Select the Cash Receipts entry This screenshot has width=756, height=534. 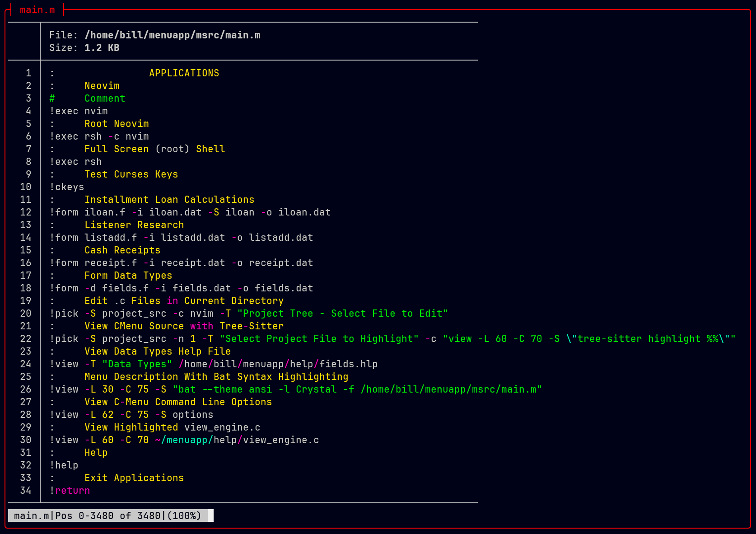coord(122,250)
